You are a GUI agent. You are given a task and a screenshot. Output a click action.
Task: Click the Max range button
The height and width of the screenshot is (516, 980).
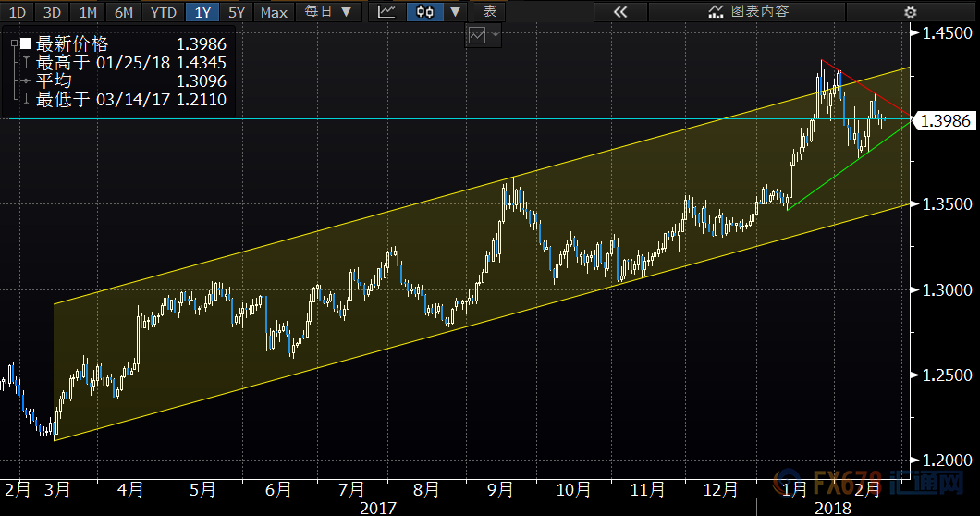(x=274, y=12)
